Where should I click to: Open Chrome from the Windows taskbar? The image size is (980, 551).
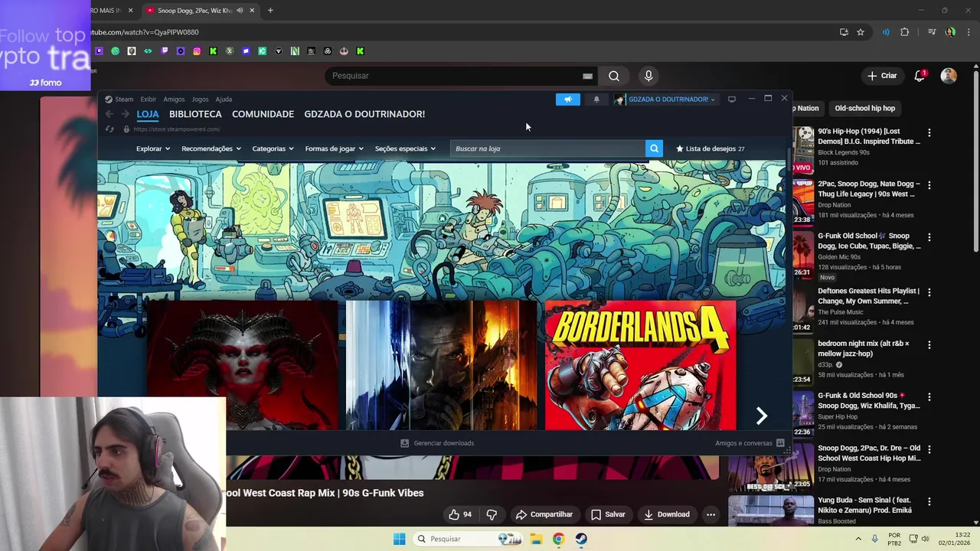click(558, 539)
